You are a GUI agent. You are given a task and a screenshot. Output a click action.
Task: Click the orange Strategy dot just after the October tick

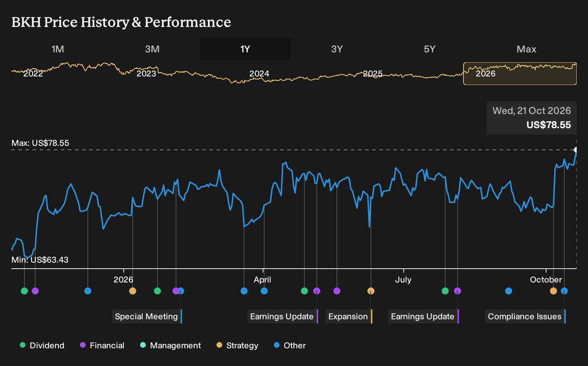[553, 291]
